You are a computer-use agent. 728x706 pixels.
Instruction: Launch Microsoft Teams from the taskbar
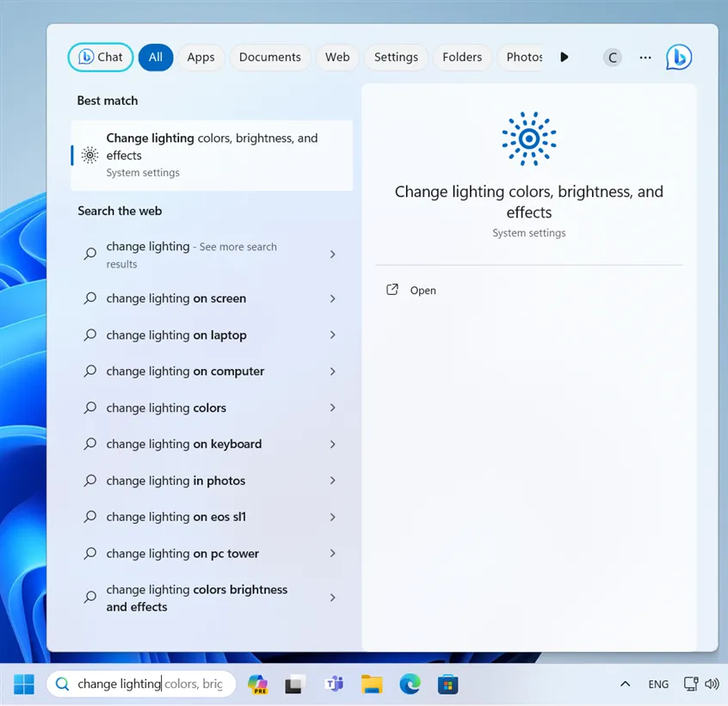pyautogui.click(x=333, y=685)
